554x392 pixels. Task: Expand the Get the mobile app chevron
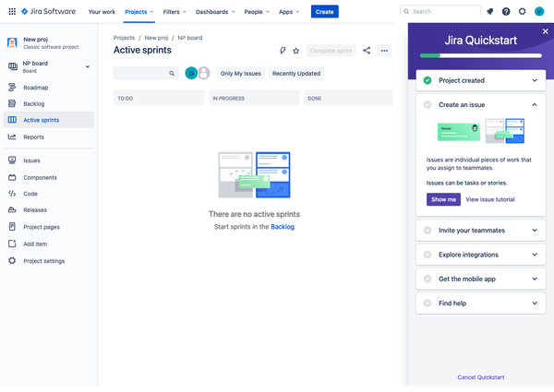(x=535, y=279)
